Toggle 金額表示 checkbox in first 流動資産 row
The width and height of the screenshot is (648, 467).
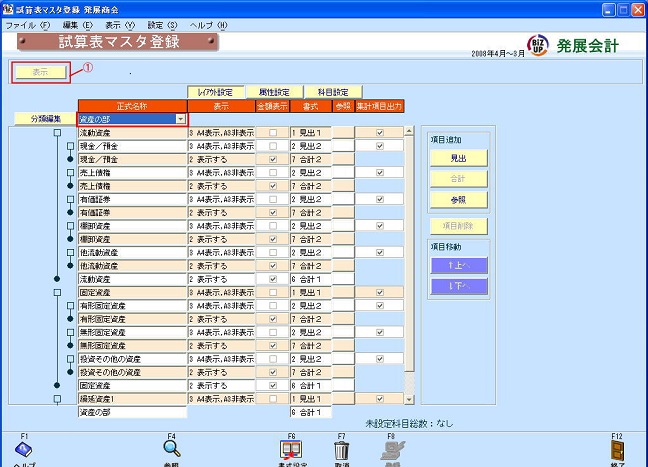click(x=272, y=132)
